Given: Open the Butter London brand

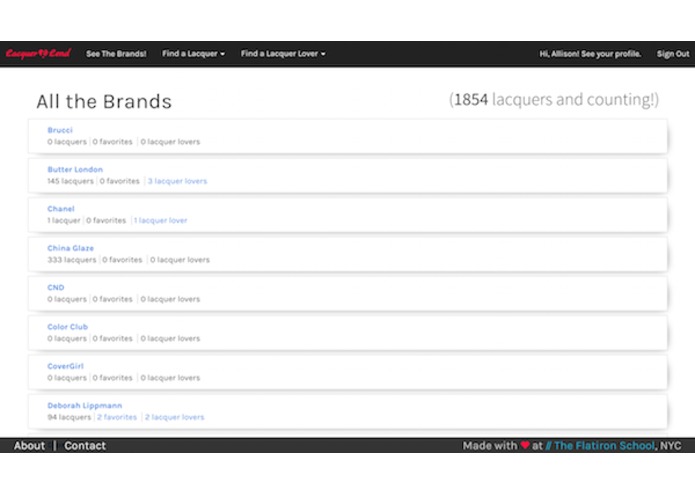Looking at the screenshot, I should [x=75, y=170].
